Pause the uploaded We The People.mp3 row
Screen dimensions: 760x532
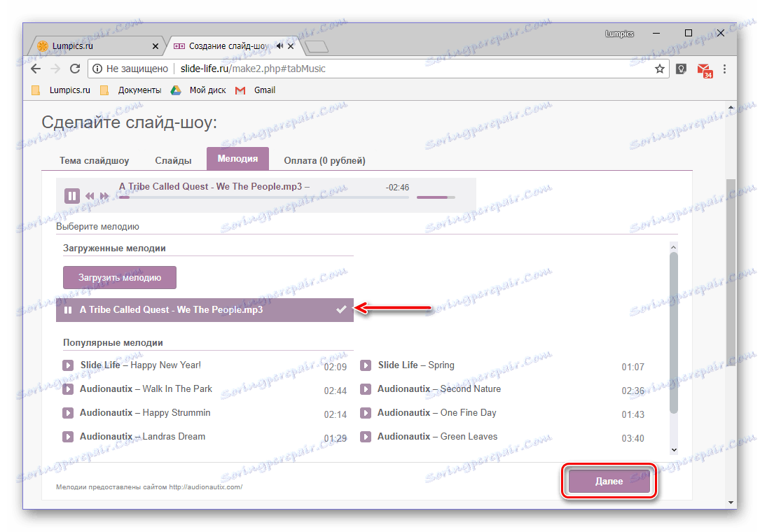pyautogui.click(x=68, y=310)
